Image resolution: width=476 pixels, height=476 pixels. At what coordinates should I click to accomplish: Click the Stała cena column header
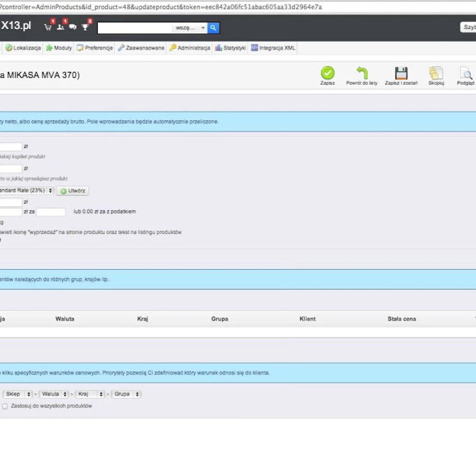(x=402, y=319)
